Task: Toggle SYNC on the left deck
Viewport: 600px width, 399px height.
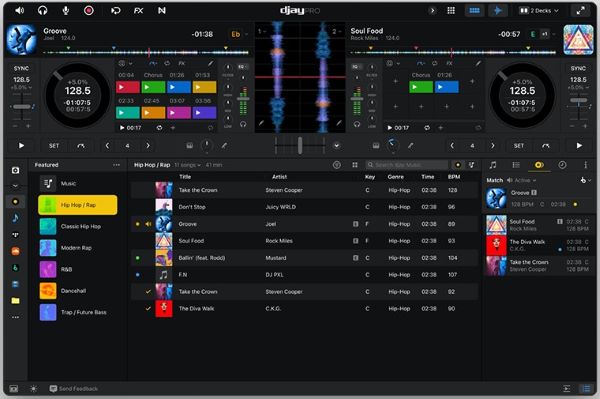Action: tap(21, 68)
